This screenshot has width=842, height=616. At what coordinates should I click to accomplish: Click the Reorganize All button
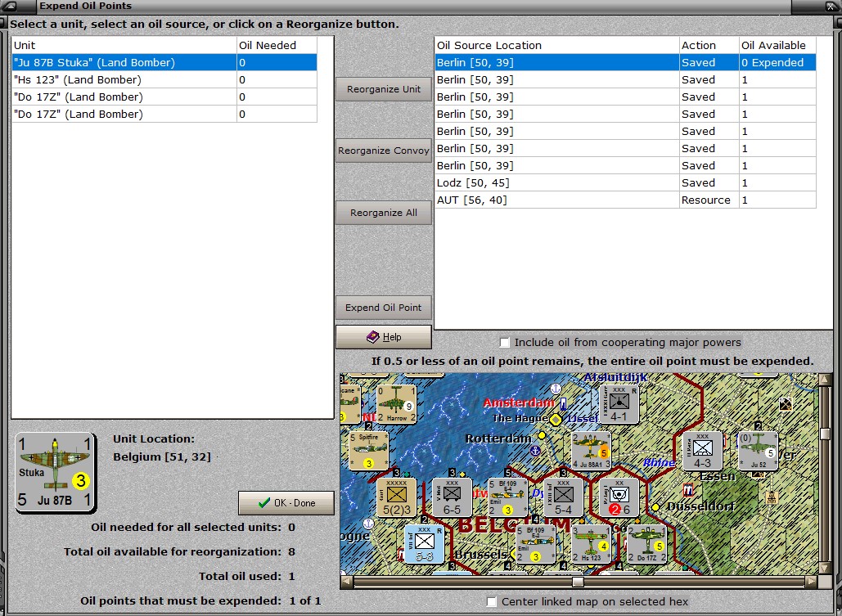pyautogui.click(x=384, y=213)
